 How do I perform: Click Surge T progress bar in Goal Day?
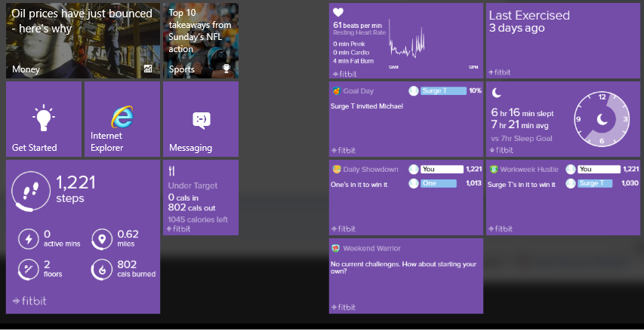tap(444, 91)
